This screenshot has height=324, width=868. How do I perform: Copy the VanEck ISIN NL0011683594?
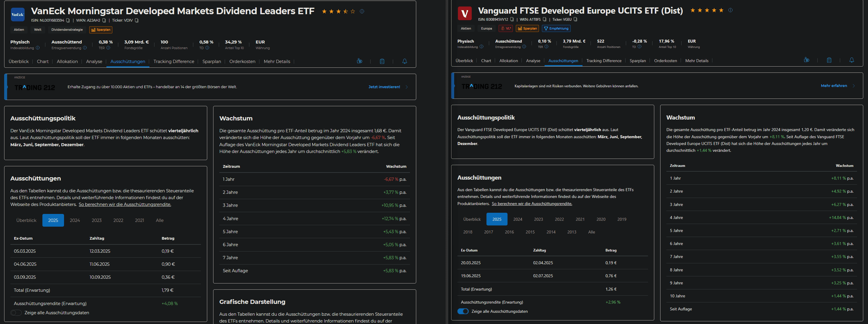(68, 20)
